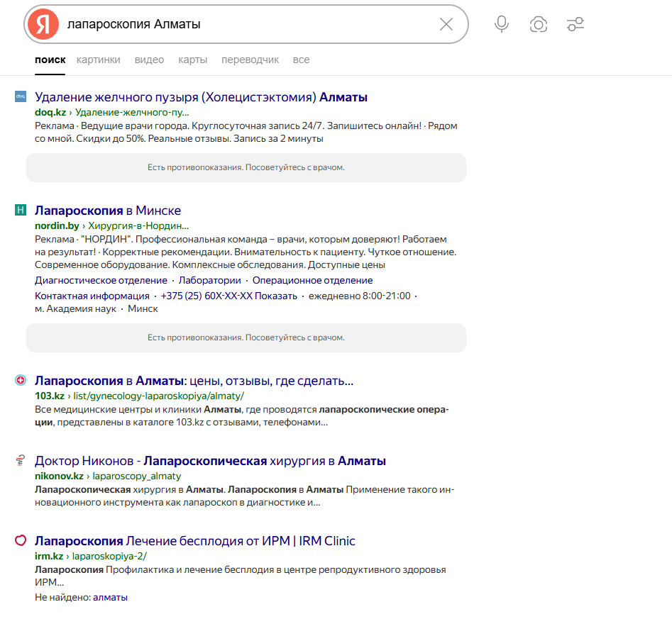Click the doq.kz ad description snippet
Image resolution: width=672 pixels, height=619 pixels.
pos(246,133)
